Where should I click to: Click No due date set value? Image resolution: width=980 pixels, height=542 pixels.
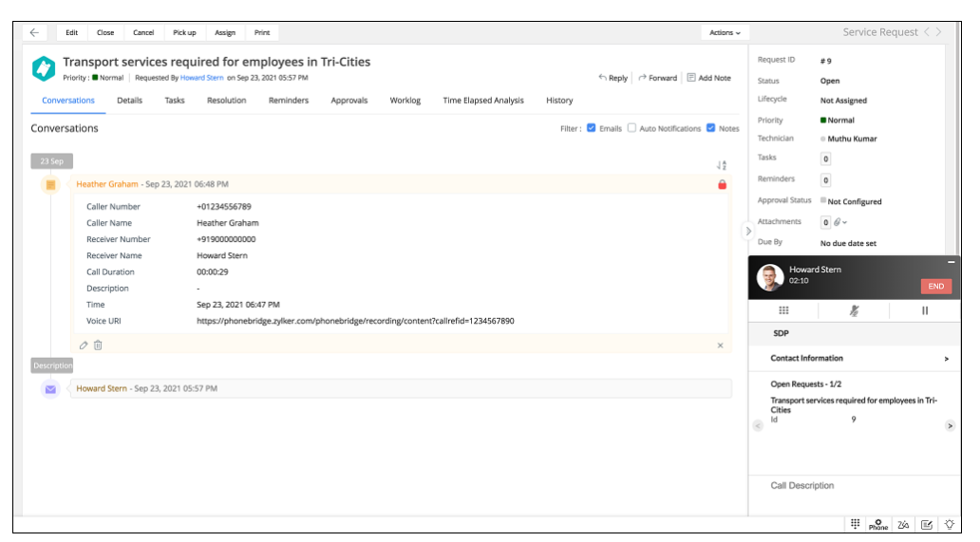[848, 243]
